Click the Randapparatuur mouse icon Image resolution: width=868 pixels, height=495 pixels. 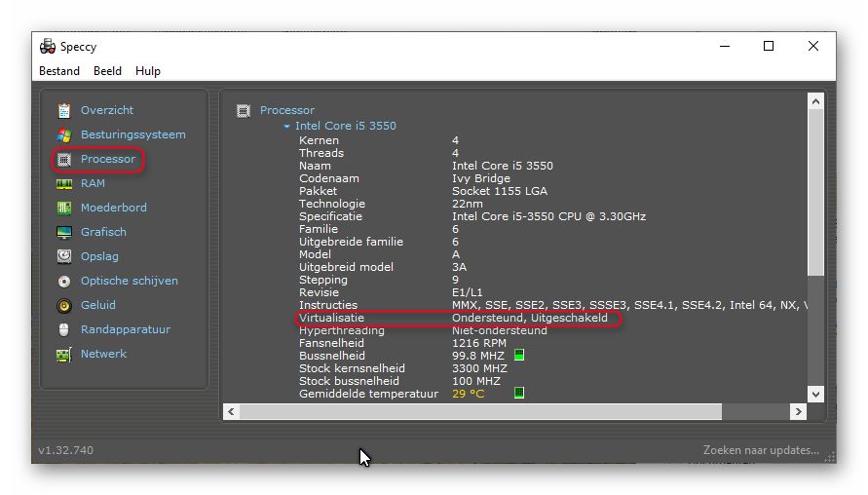click(64, 330)
